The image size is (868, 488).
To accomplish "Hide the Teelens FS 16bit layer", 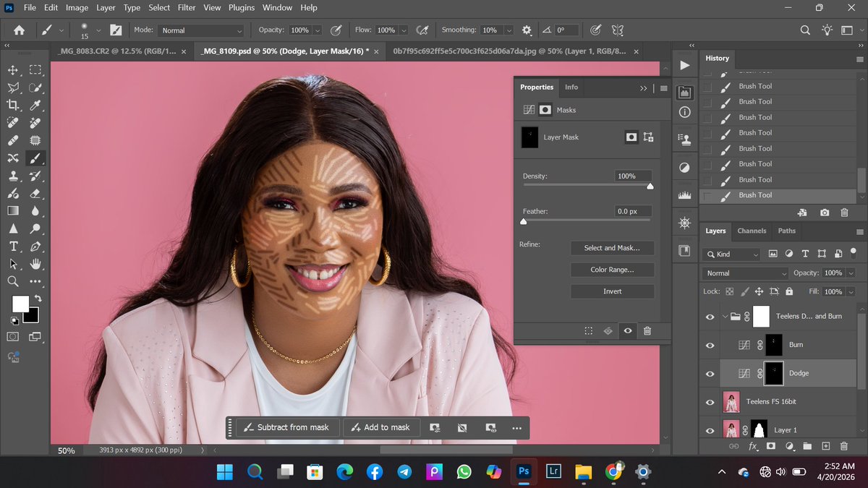I will pyautogui.click(x=710, y=401).
